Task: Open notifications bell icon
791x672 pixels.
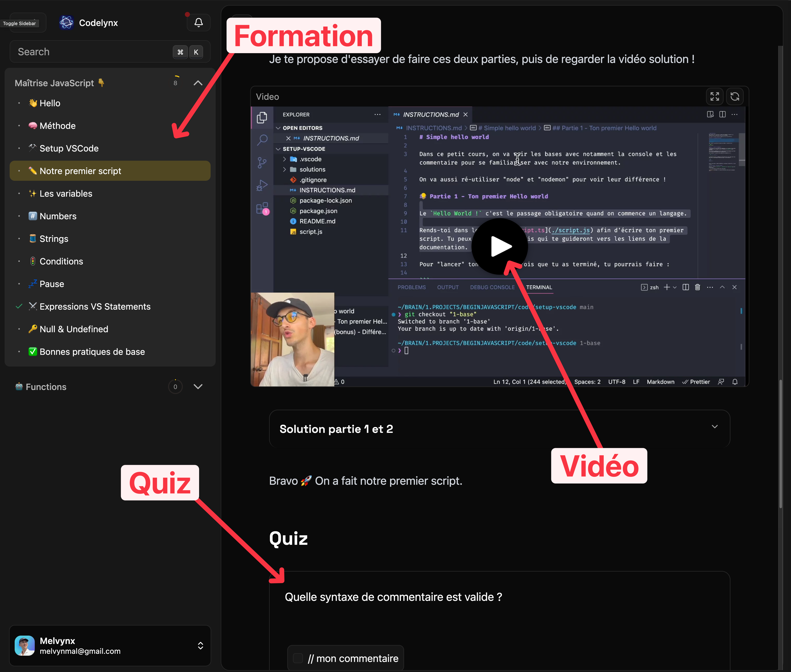Action: coord(199,22)
